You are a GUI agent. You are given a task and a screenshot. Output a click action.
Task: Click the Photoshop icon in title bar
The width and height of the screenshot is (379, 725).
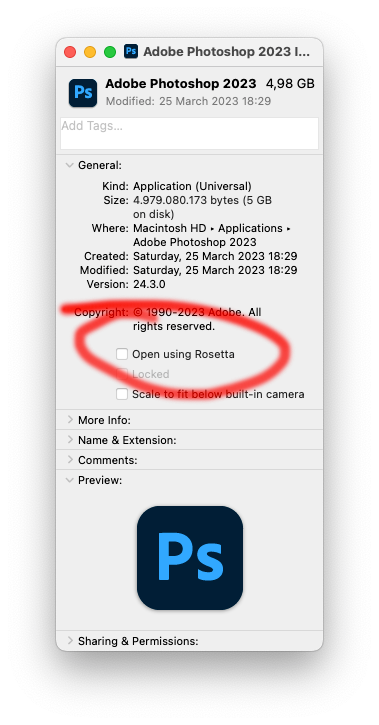(131, 51)
